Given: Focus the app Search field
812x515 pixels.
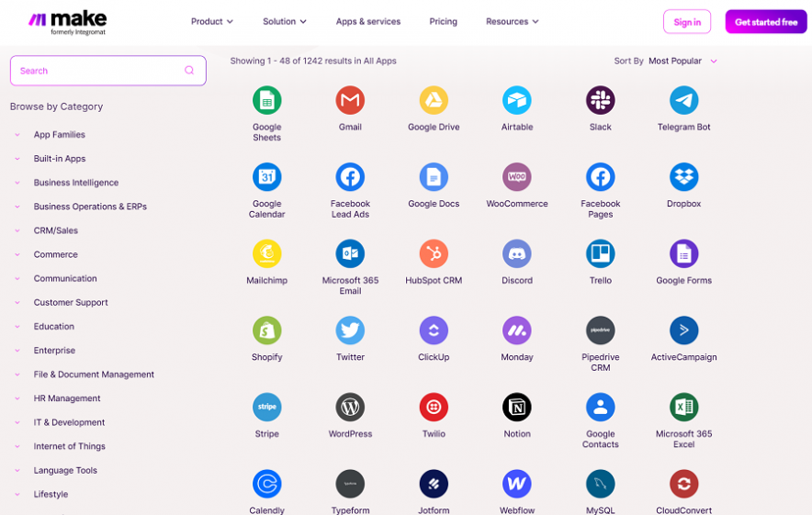Looking at the screenshot, I should (107, 71).
